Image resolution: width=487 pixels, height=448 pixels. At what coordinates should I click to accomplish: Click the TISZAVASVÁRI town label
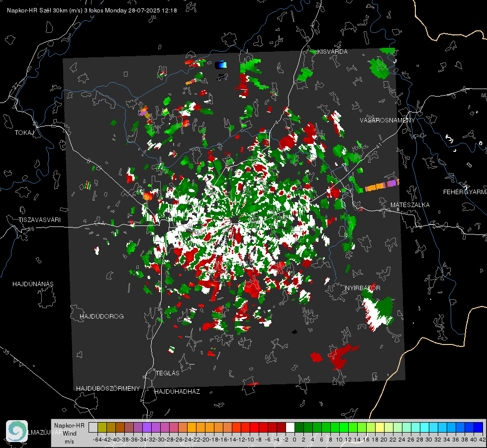coord(39,220)
